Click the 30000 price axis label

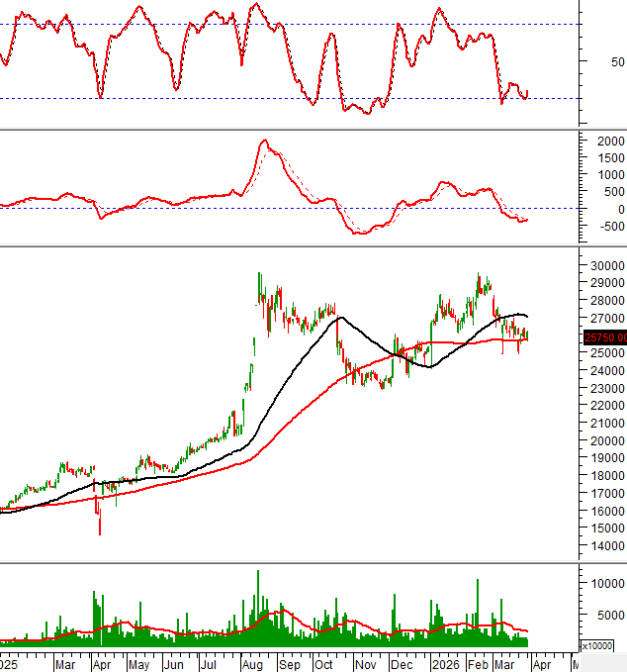pyautogui.click(x=602, y=266)
